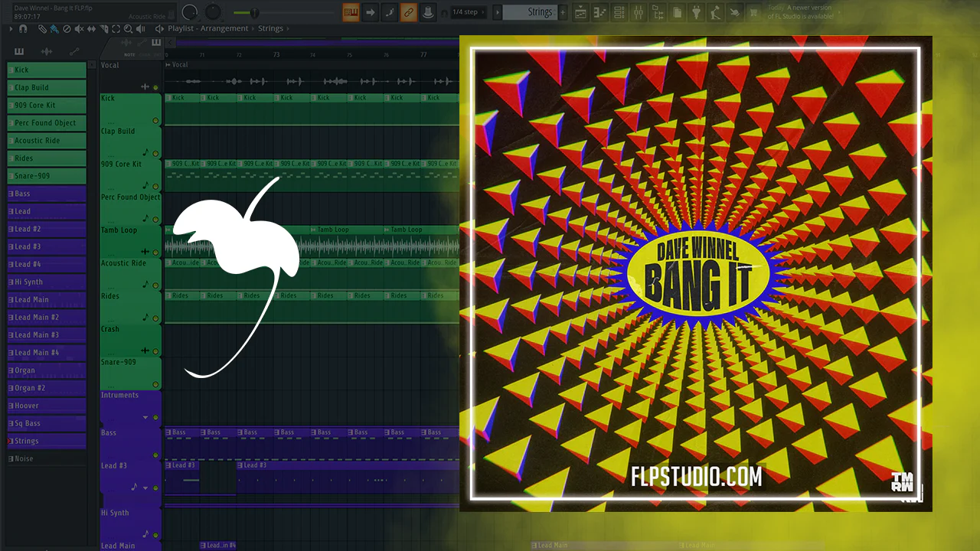The image size is (980, 551).
Task: Select 909 Core Kit pattern in picker
Action: coord(47,105)
